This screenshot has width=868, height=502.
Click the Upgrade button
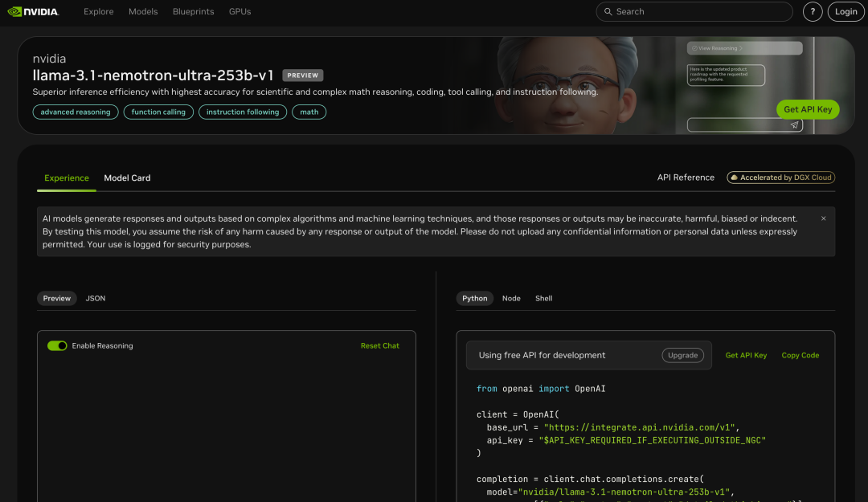(x=682, y=355)
